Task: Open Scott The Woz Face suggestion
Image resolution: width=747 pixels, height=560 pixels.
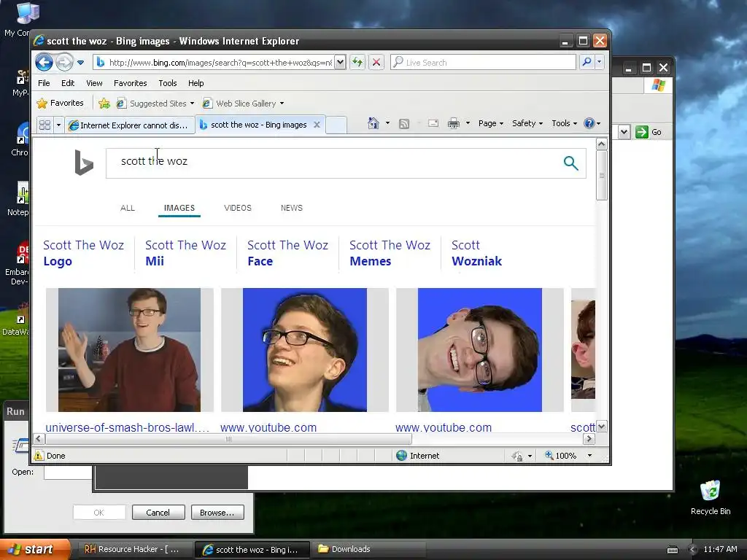Action: (x=287, y=253)
